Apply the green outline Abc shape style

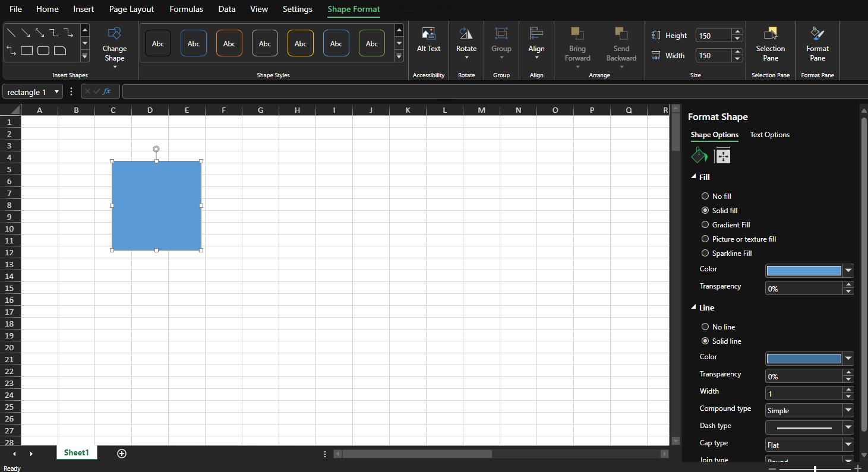[372, 43]
